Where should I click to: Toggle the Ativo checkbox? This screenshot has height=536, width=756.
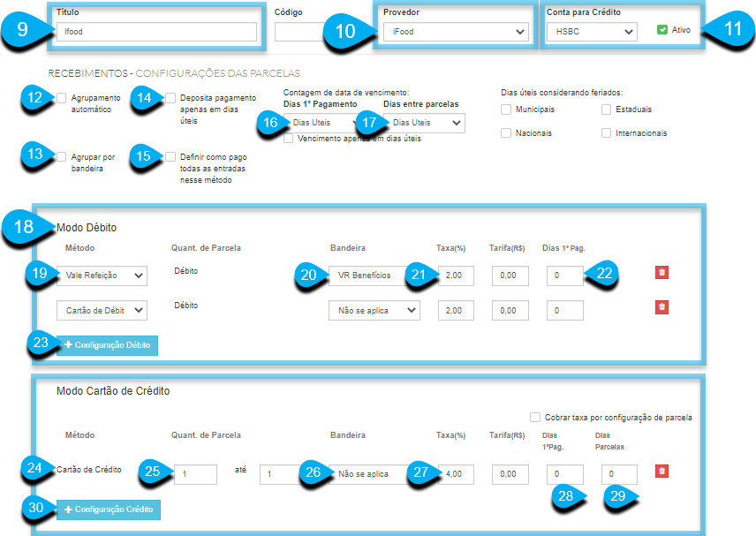[662, 30]
